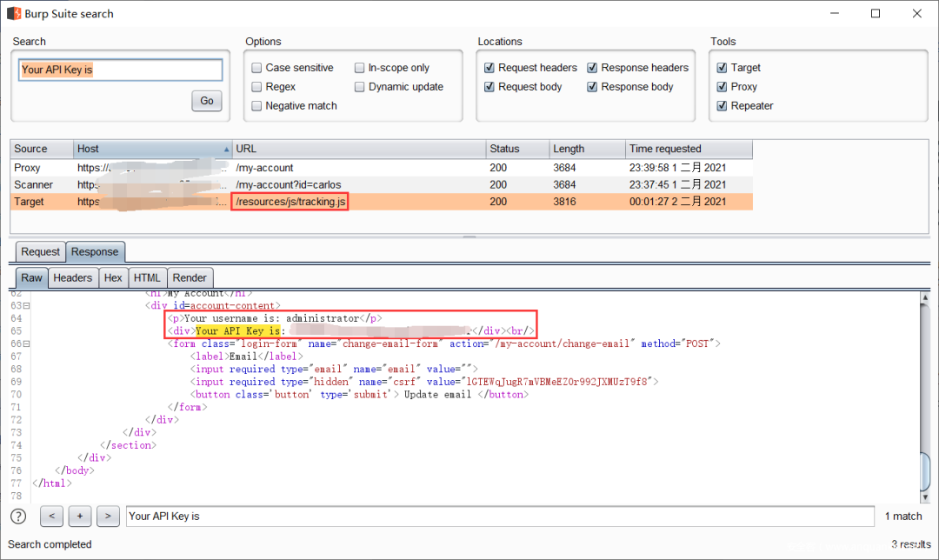Sort results by the URL column header

[x=359, y=149]
